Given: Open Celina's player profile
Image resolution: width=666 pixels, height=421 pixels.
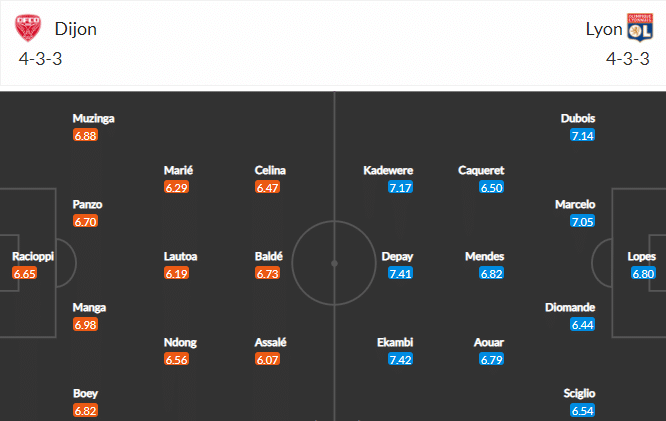Looking at the screenshot, I should point(270,170).
